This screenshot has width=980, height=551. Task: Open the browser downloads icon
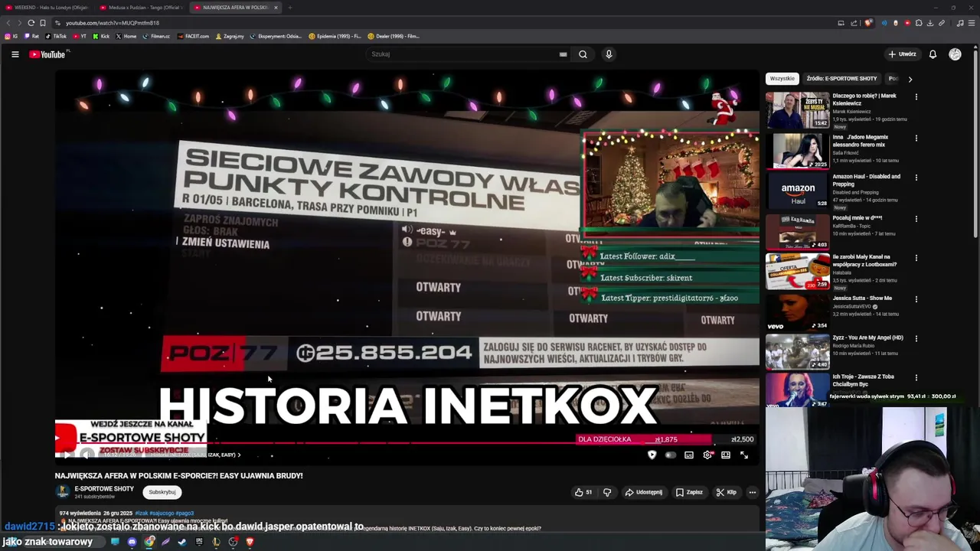coord(930,23)
